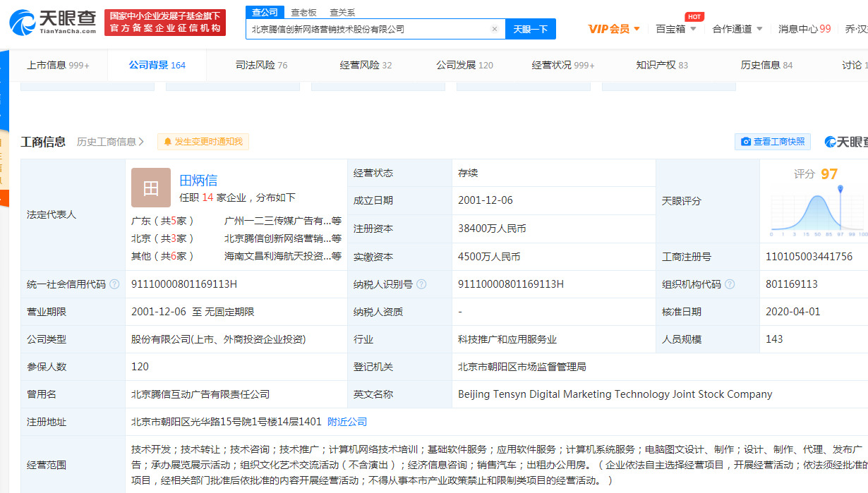Click the 成立日期 value 2001-12-06
Viewport: 868px width, 493px height.
pyautogui.click(x=486, y=200)
